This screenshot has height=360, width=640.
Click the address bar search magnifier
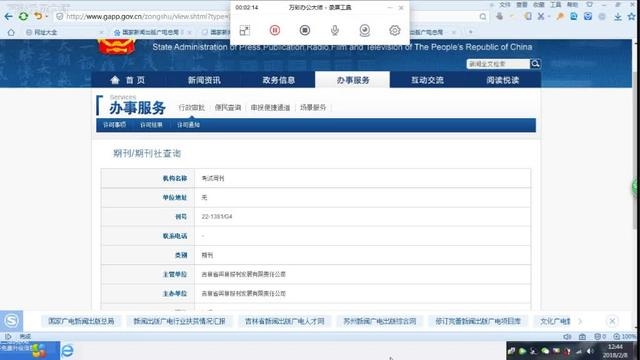point(483,16)
